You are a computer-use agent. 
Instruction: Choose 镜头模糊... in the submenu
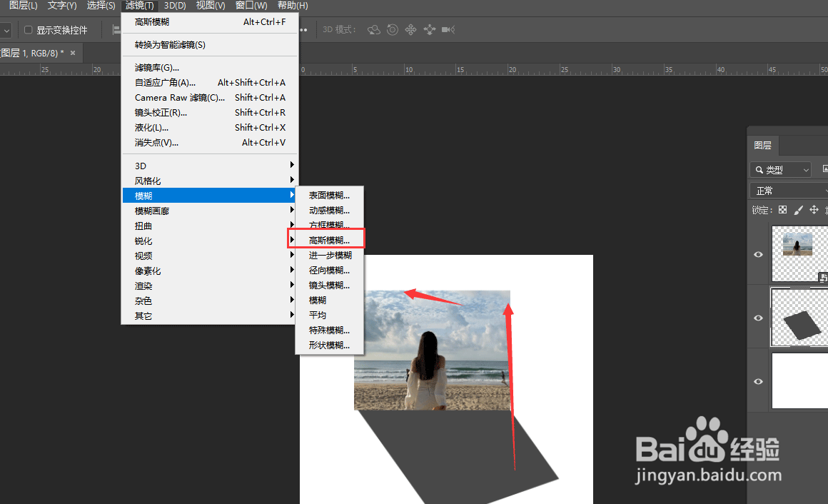click(x=329, y=286)
